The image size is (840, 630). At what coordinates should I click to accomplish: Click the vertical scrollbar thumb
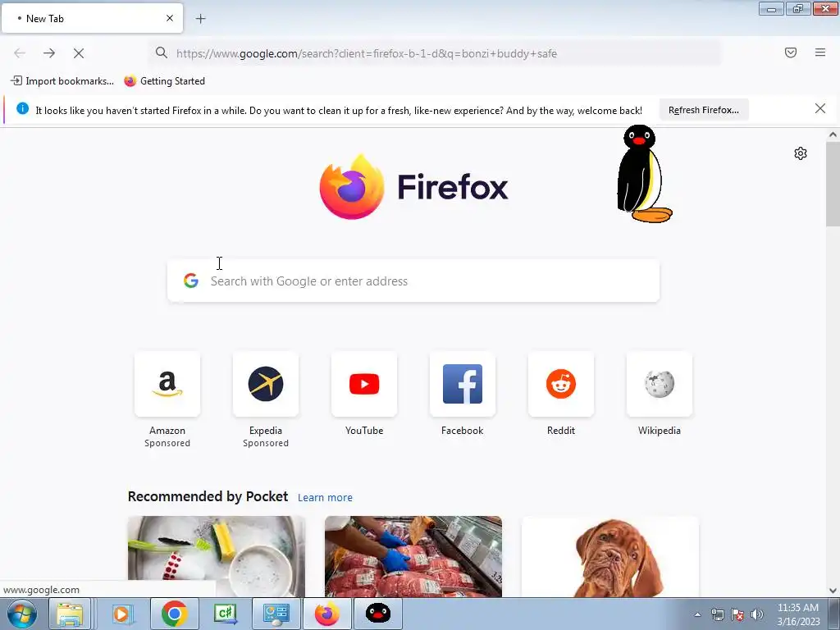tap(833, 184)
